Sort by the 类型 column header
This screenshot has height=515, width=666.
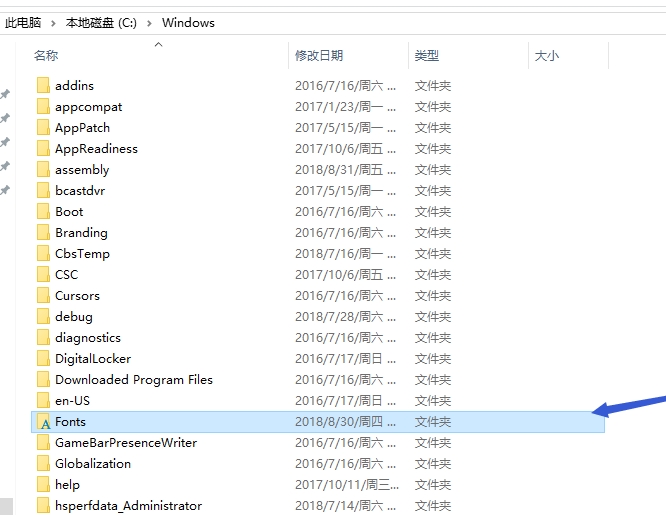click(x=427, y=55)
